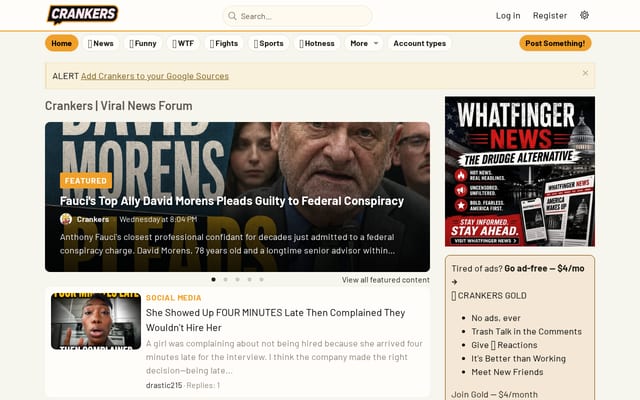
Task: Go to the Home tab
Action: point(62,43)
